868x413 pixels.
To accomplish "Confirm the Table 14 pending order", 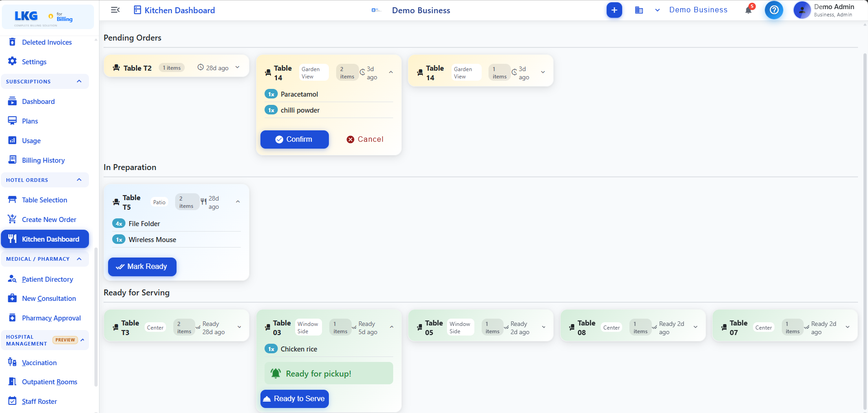I will (295, 139).
